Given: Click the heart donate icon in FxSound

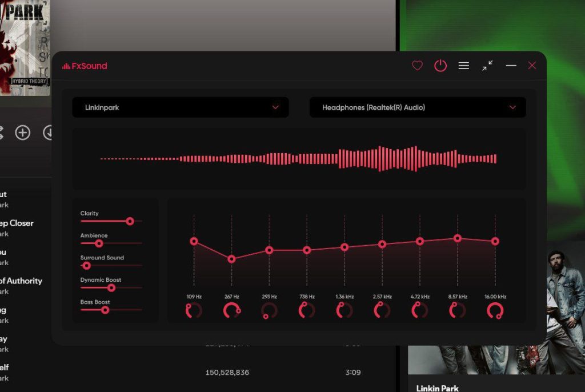Looking at the screenshot, I should click(417, 66).
